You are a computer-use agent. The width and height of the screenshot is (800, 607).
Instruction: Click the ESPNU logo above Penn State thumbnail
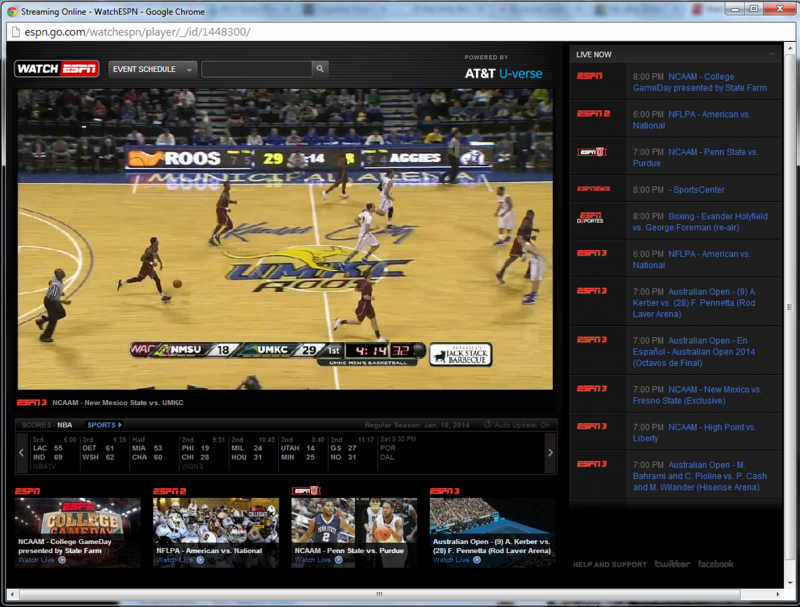(306, 491)
